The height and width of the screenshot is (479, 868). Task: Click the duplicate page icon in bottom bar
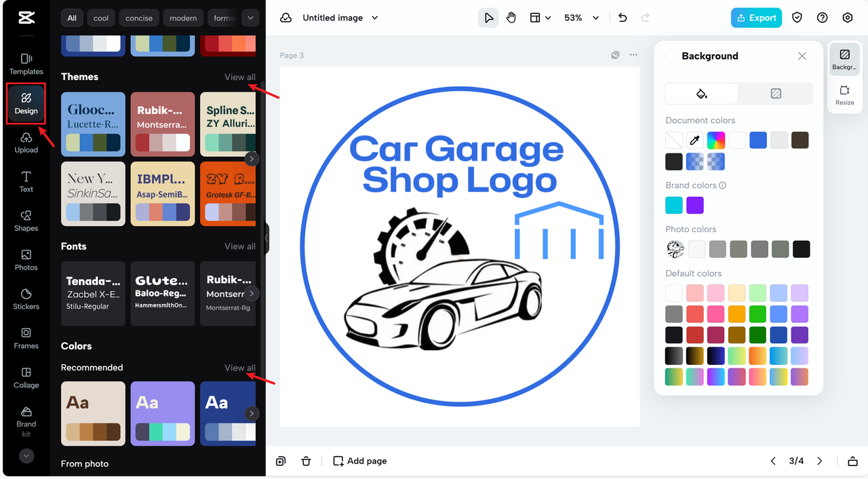pos(281,461)
